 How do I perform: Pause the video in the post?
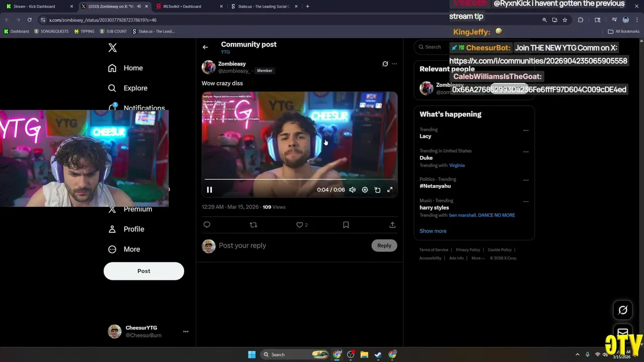(x=209, y=190)
